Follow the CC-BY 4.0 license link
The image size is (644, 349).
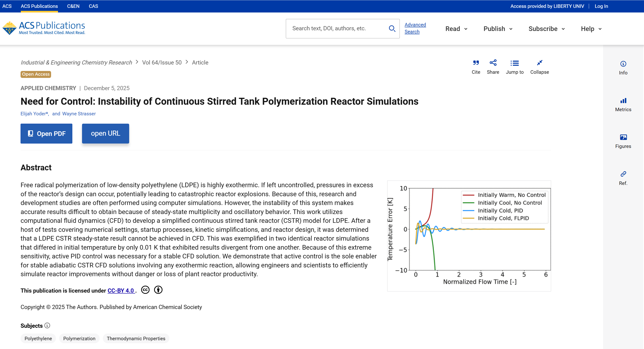tap(121, 291)
